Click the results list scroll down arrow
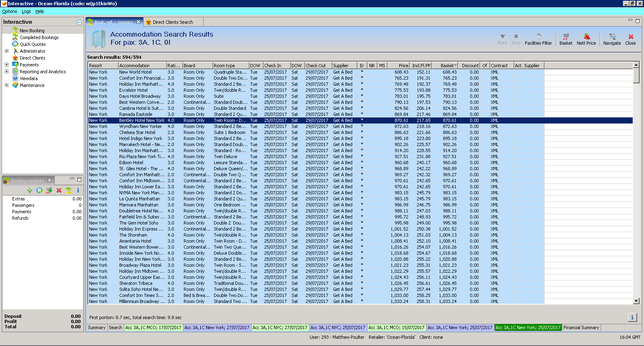 coord(636,301)
